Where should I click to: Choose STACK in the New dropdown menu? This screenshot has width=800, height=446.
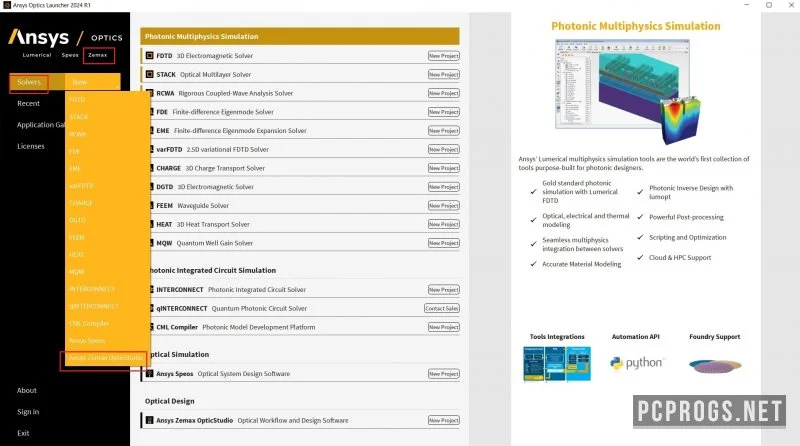(x=79, y=117)
